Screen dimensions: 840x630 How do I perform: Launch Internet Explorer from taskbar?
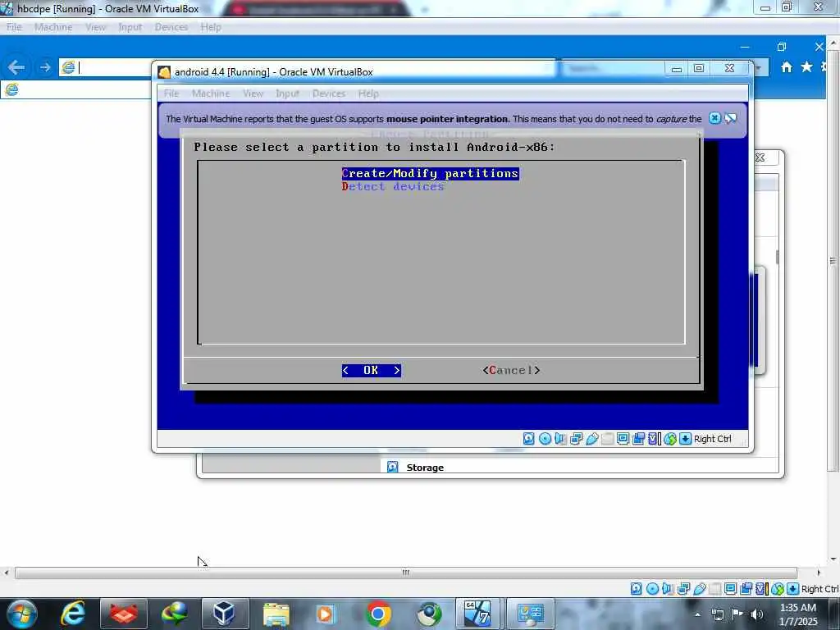pos(73,614)
